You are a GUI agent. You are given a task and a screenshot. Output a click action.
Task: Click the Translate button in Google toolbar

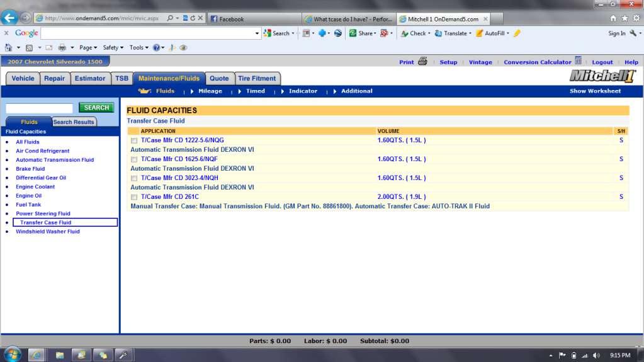(x=451, y=33)
